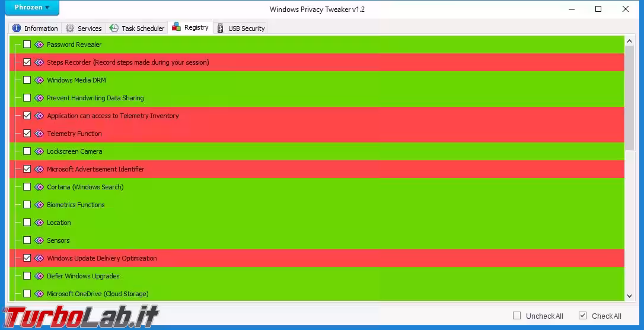Click the clock icon on Task Scheduler tab

[114, 28]
